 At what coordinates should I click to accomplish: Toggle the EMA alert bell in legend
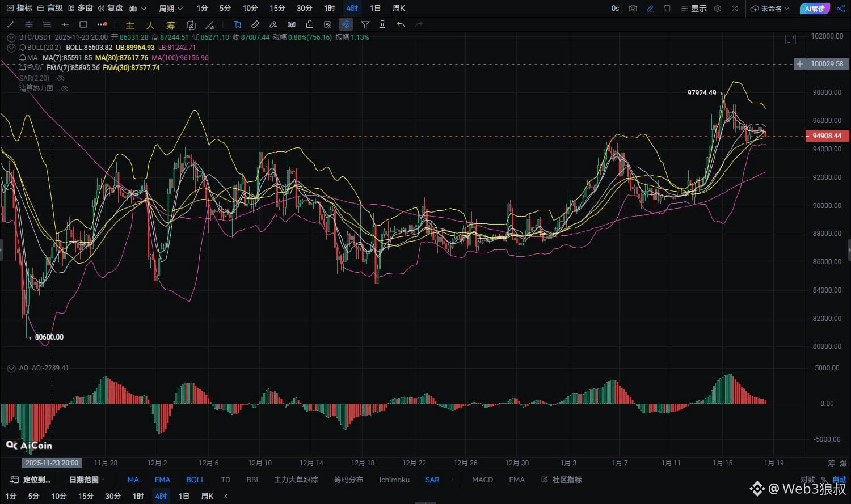coord(23,68)
